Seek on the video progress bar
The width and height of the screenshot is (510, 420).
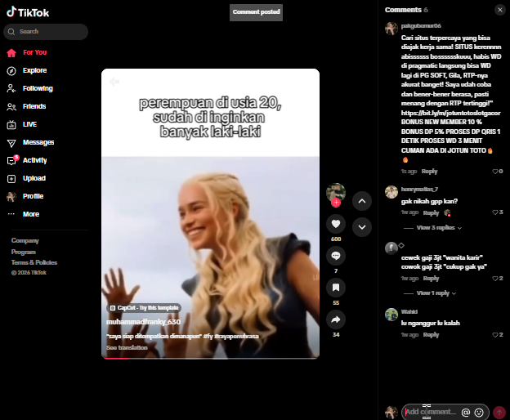click(x=210, y=358)
